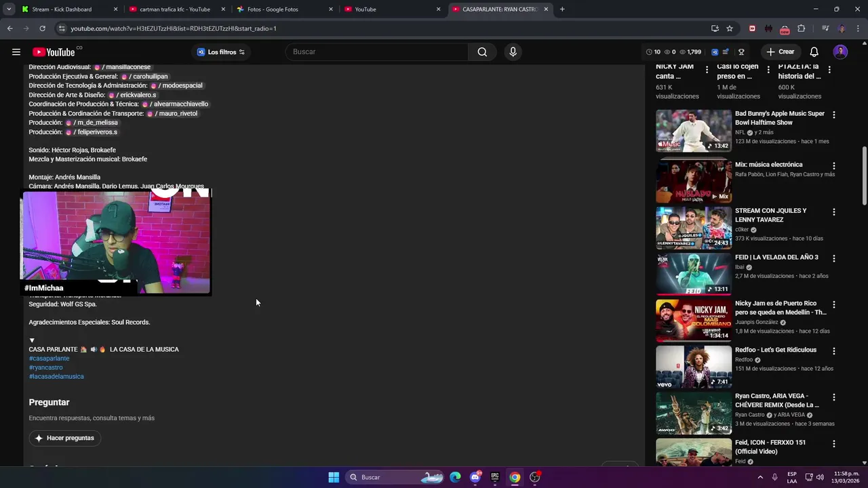Go back to the previous page
Screen dimensions: 868x488
pos(9,28)
